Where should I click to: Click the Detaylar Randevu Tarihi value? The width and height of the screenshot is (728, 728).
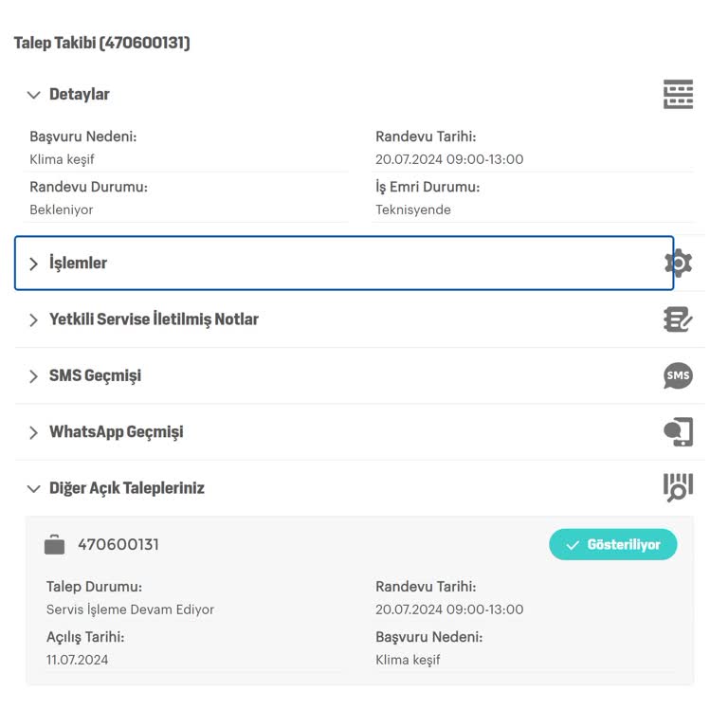tap(449, 159)
